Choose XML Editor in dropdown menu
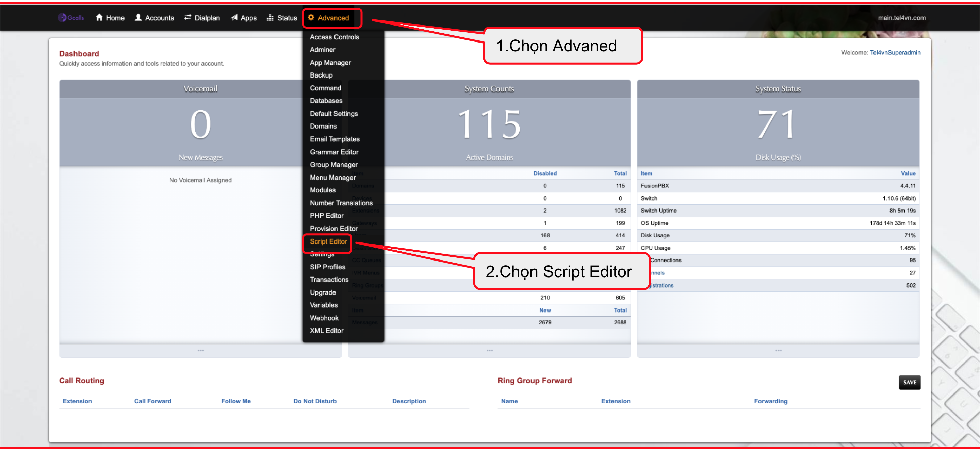This screenshot has width=980, height=453. pyautogui.click(x=326, y=330)
